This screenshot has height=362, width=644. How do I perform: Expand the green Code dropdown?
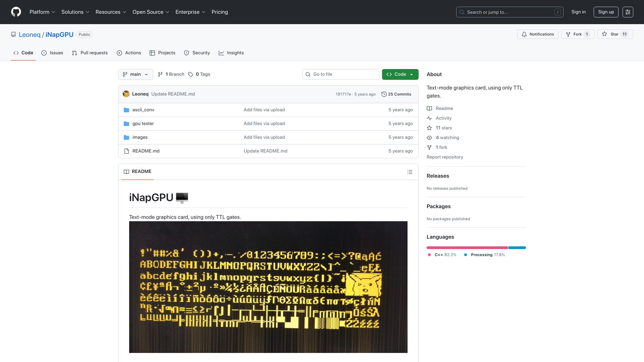click(400, 74)
